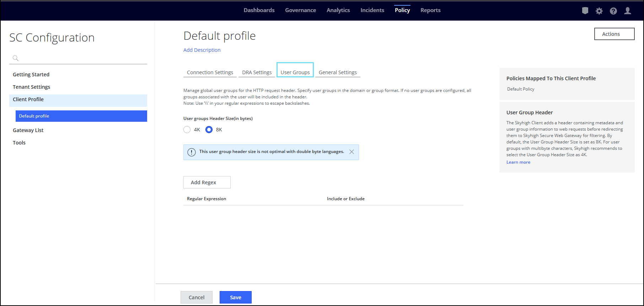
Task: Select the 8K header size option
Action: coord(209,130)
